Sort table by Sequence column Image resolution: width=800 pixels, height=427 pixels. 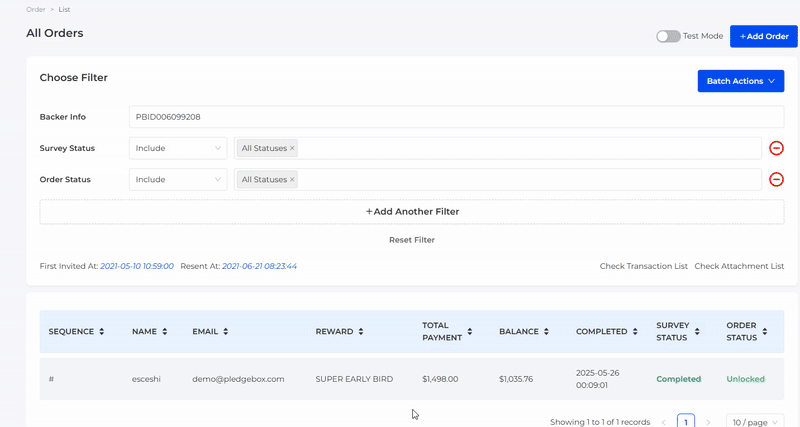(x=102, y=331)
